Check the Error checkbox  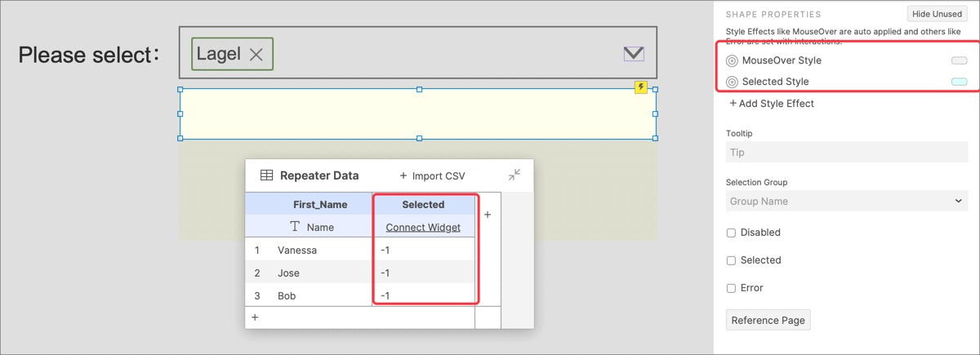[x=731, y=288]
